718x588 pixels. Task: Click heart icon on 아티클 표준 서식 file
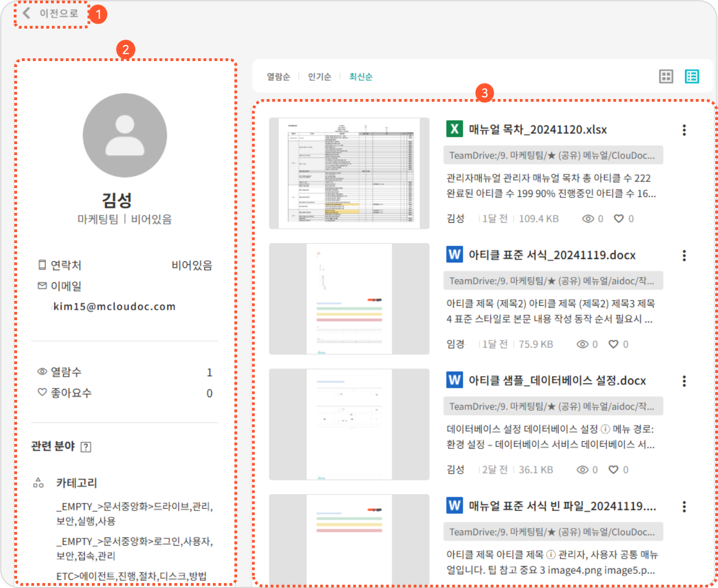coord(613,344)
